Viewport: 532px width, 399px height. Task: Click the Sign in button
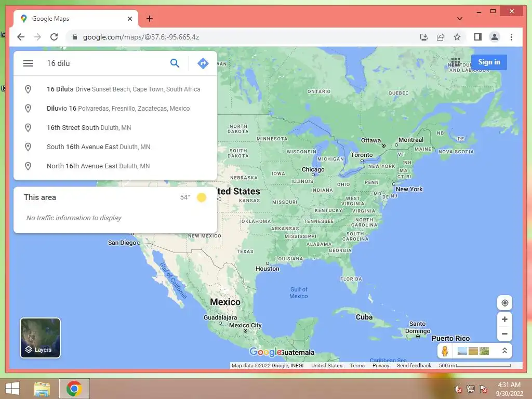(489, 62)
